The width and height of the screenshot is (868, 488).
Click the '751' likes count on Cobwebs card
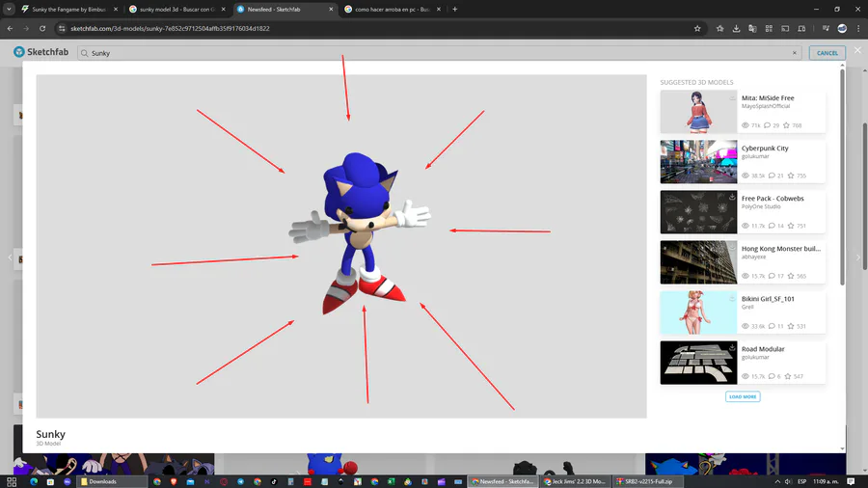pos(801,226)
